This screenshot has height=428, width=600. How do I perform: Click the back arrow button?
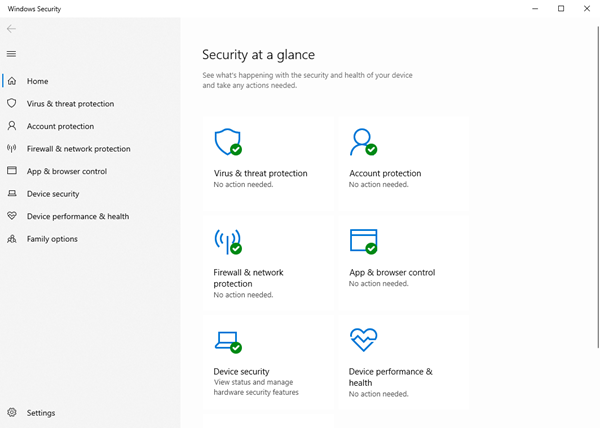12,29
